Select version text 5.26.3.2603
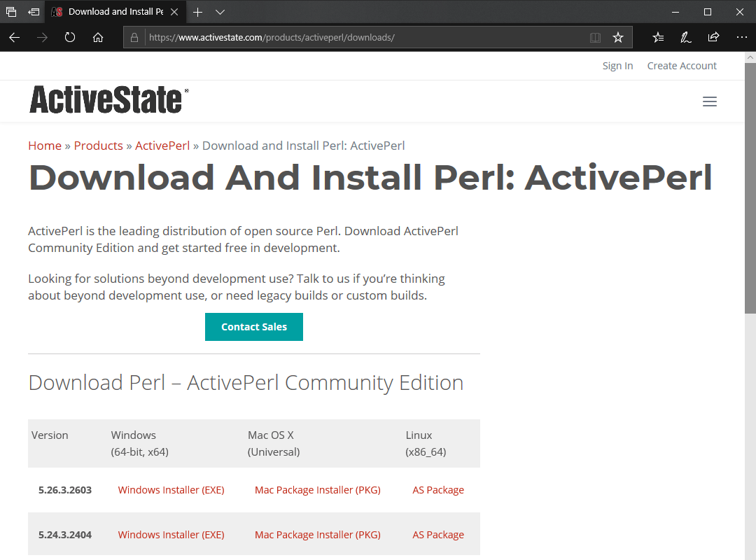The height and width of the screenshot is (560, 756). tap(65, 490)
